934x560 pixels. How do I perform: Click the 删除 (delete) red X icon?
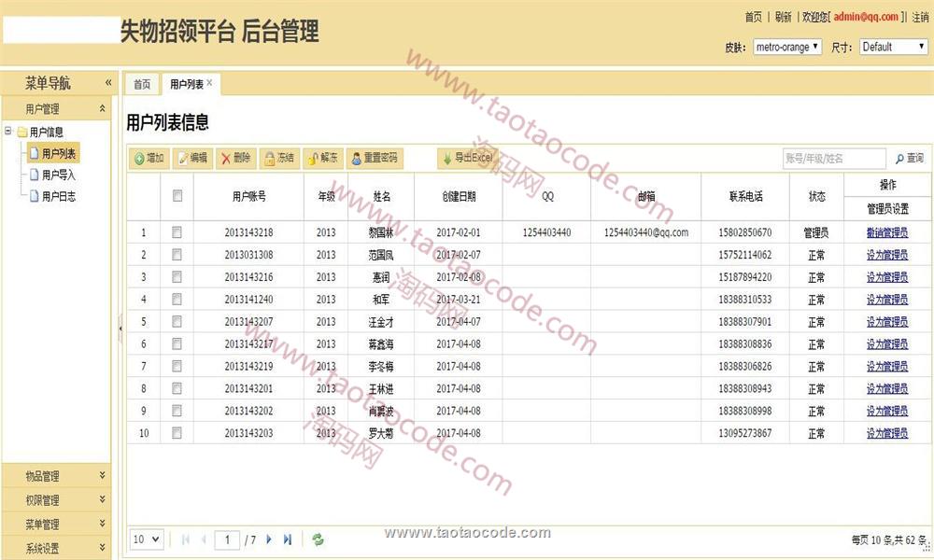click(226, 159)
